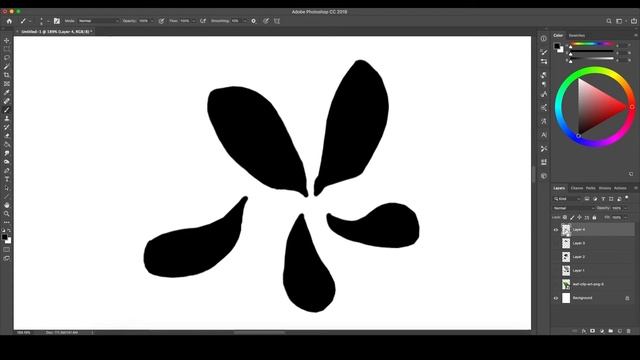Click the symmetry paint butterfly icon
This screenshot has width=640, height=360.
click(x=277, y=21)
